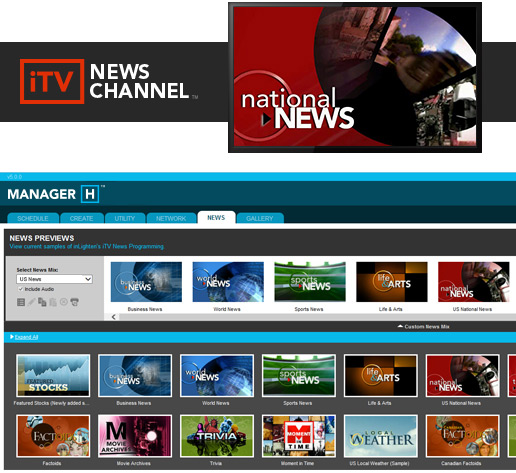Open the Featured Stocks thumbnail
Screen dimensions: 516x473
53,376
